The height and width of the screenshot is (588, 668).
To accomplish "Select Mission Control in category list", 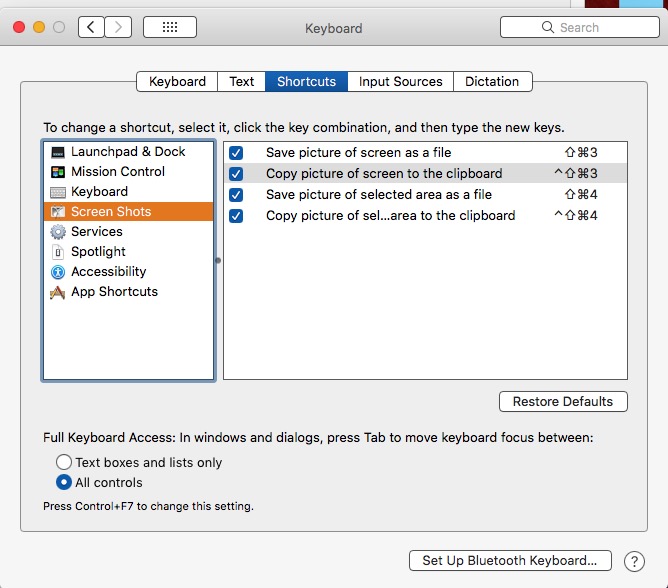I will (128, 172).
